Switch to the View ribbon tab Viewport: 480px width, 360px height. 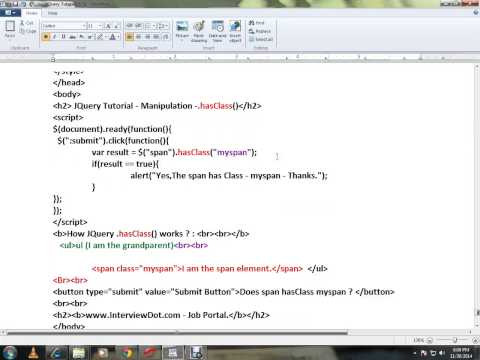[53, 13]
